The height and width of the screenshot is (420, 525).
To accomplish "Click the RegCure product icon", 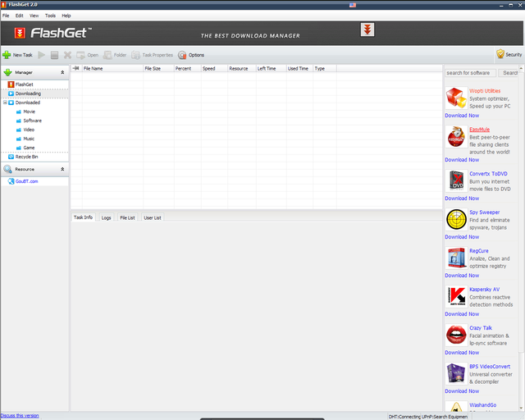I will click(x=456, y=258).
